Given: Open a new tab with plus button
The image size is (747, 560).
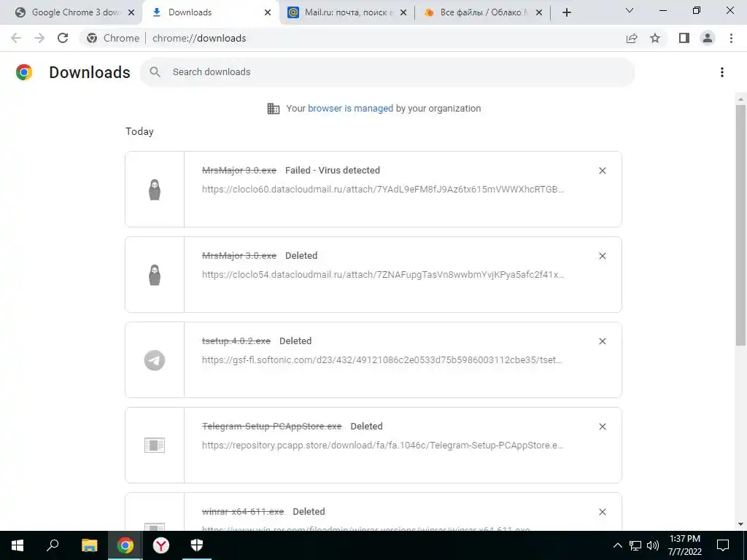Looking at the screenshot, I should (x=566, y=13).
